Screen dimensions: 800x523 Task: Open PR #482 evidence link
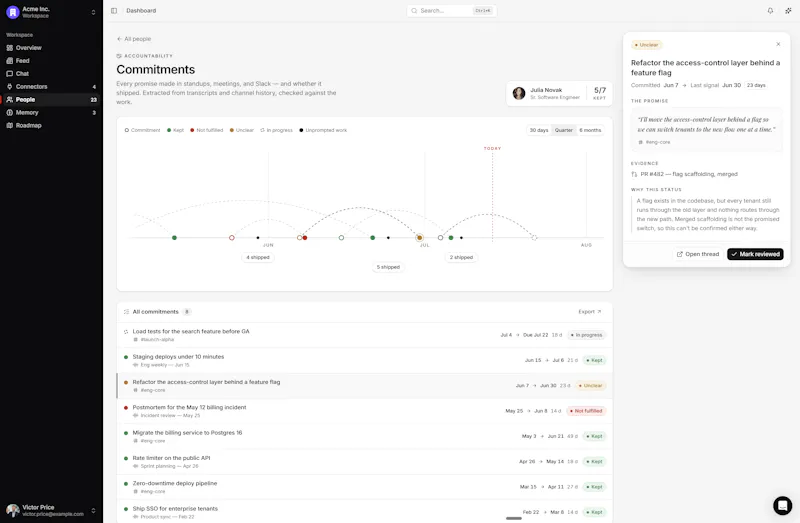(x=684, y=174)
